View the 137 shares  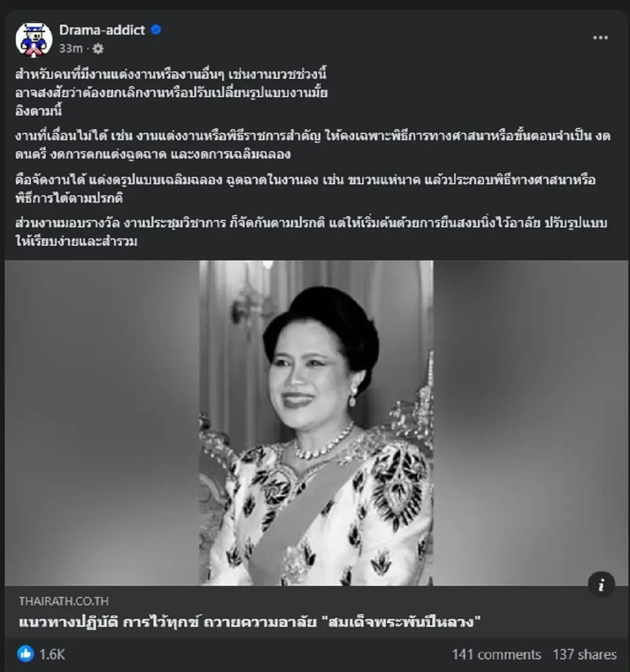[584, 654]
